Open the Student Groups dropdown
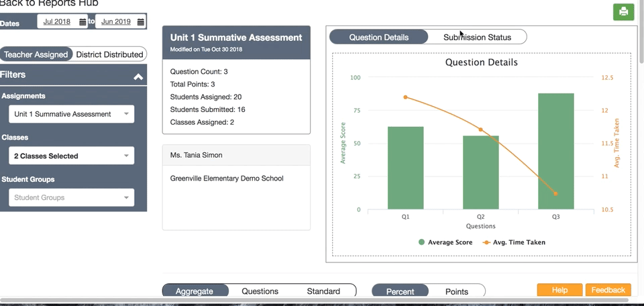The image size is (644, 306). [x=72, y=197]
